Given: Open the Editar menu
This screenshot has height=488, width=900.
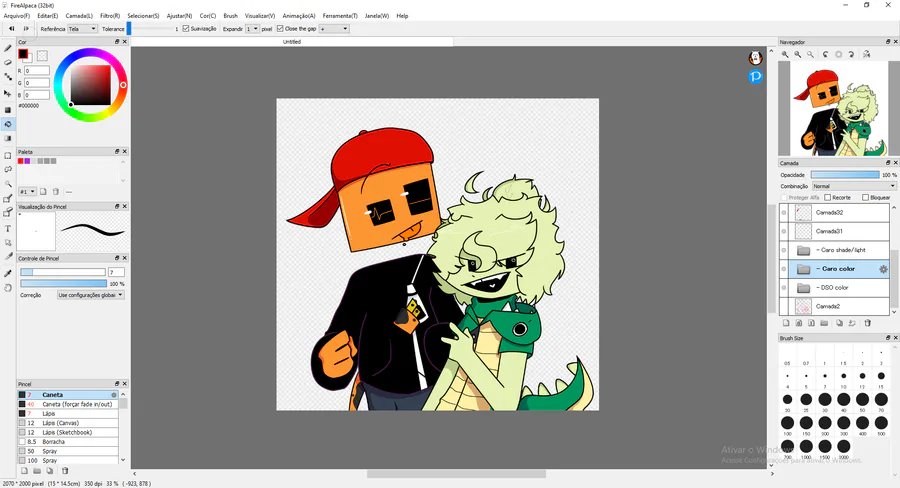Looking at the screenshot, I should point(48,16).
